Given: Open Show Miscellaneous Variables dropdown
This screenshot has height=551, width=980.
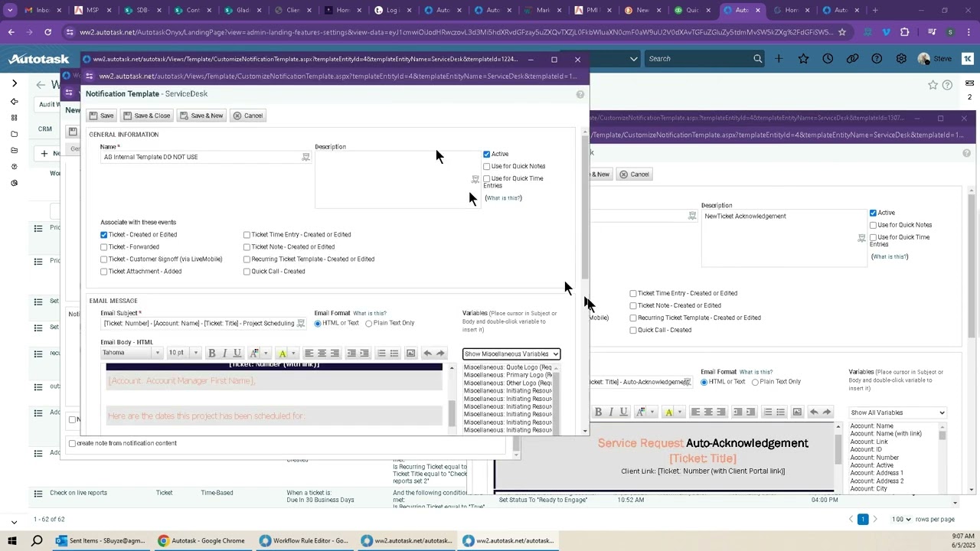Looking at the screenshot, I should point(511,354).
